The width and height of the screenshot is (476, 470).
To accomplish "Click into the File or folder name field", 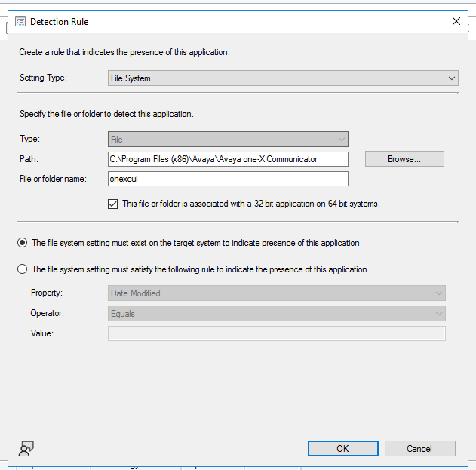I will click(x=228, y=179).
